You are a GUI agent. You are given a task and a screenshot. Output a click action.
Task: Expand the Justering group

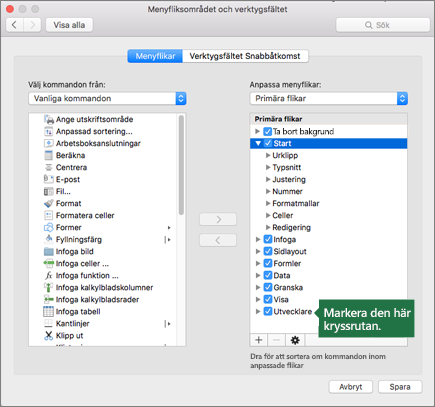point(268,179)
